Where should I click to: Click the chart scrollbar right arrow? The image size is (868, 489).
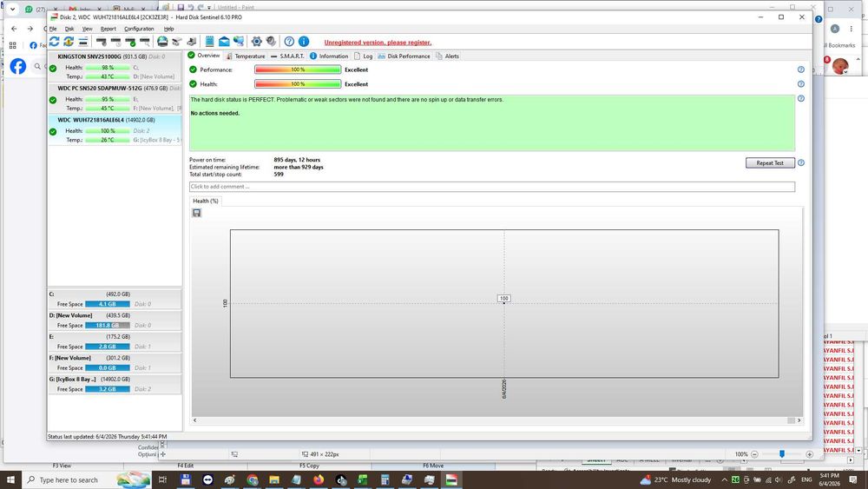[x=799, y=420]
